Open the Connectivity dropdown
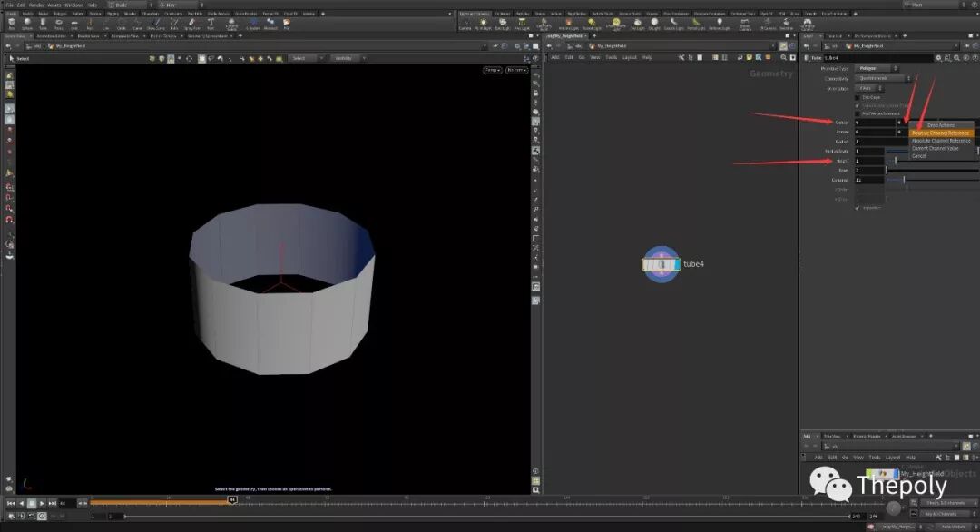Viewport: 980px width, 532px height. coord(883,78)
